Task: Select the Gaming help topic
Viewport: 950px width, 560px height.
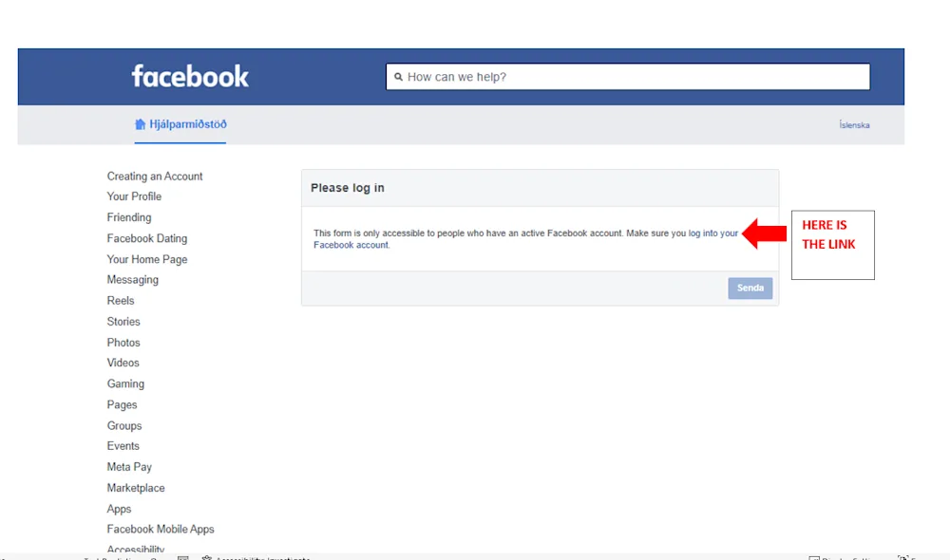Action: [125, 383]
